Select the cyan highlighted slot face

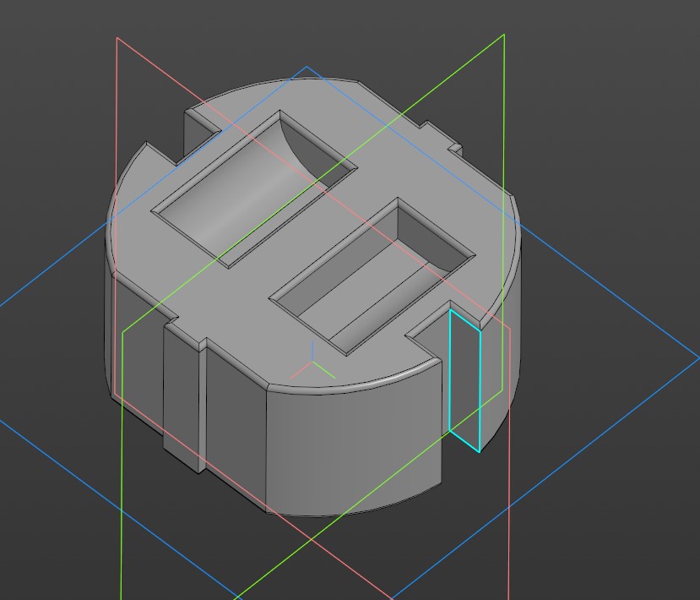point(464,380)
